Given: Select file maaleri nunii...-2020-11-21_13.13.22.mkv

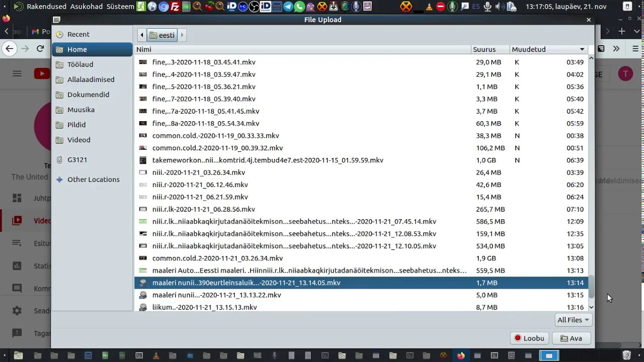Looking at the screenshot, I should tap(361, 295).
